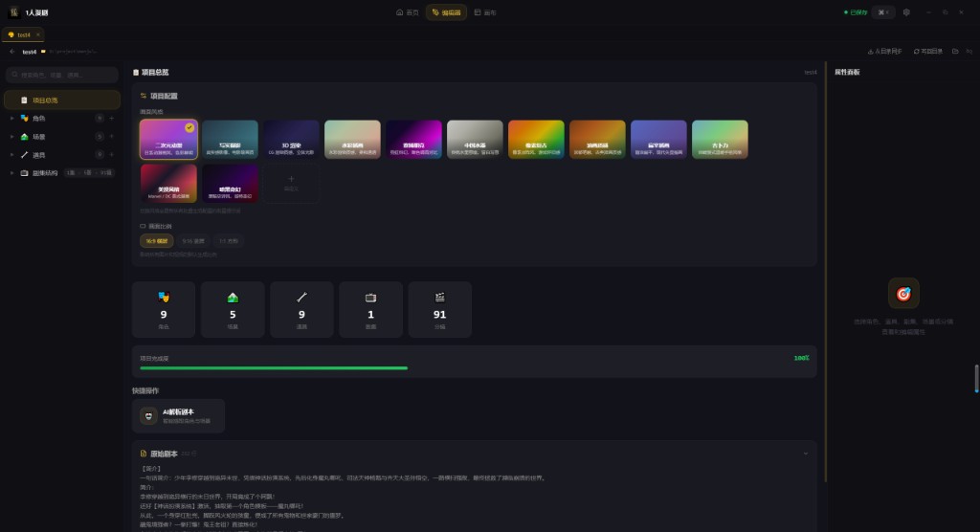Choose the 3D 渲染 style swatch
Viewport: 980px width, 532px height.
pyautogui.click(x=292, y=139)
